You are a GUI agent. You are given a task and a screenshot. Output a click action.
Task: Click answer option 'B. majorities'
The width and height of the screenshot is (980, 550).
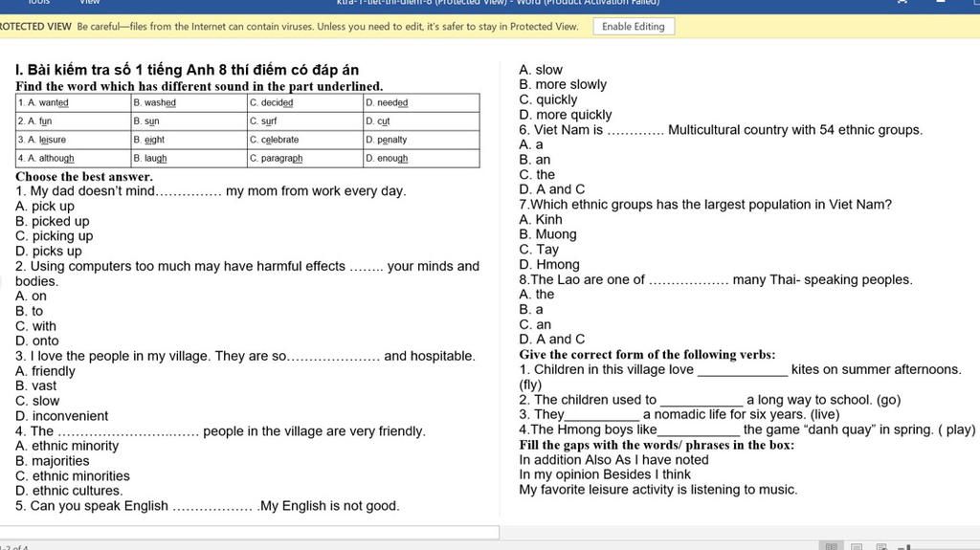53,461
